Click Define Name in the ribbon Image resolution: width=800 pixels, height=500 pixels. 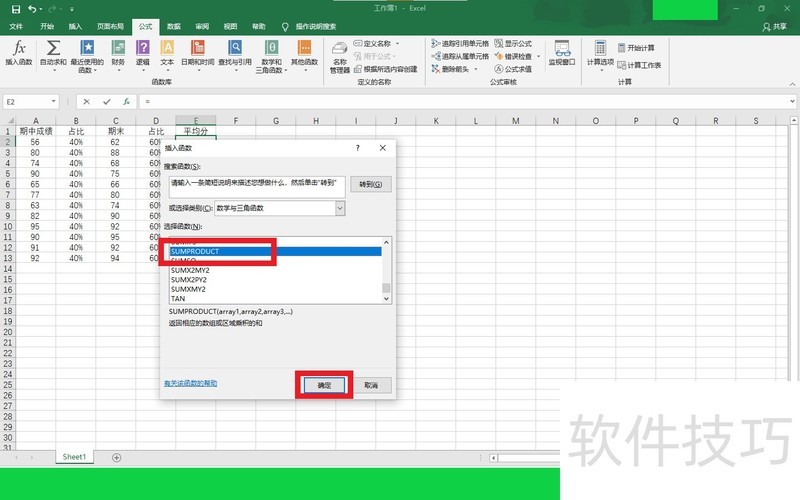[372, 43]
